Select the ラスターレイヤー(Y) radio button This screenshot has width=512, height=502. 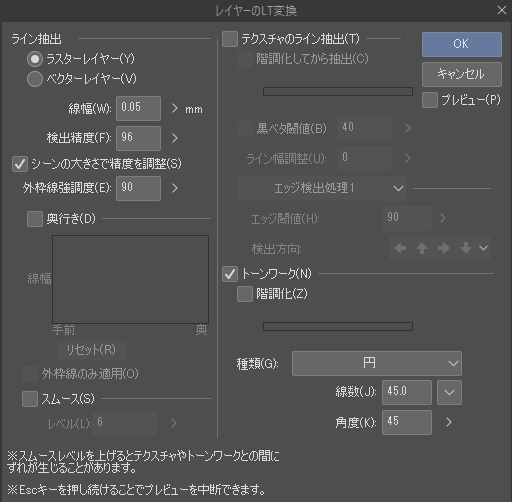[35, 59]
